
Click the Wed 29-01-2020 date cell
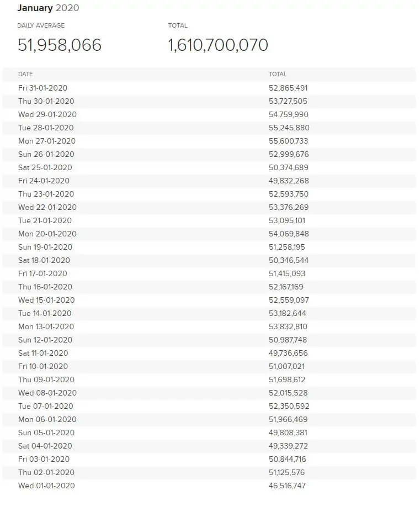tap(47, 114)
